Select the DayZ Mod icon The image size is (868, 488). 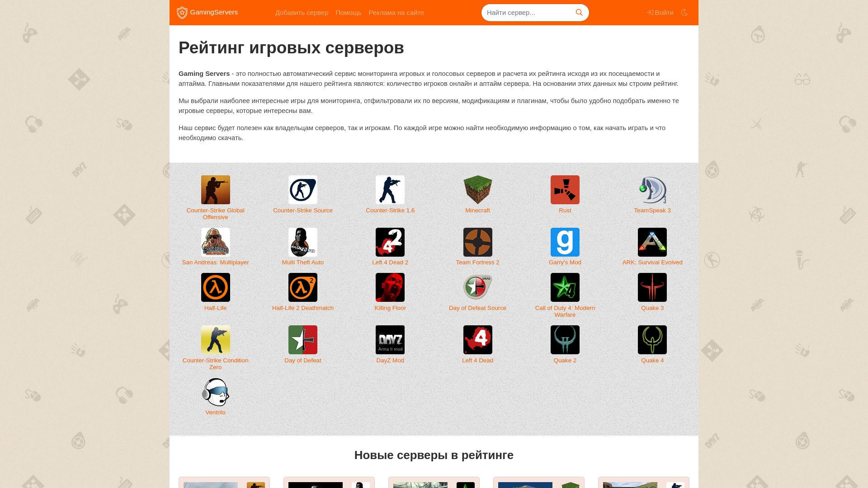390,340
